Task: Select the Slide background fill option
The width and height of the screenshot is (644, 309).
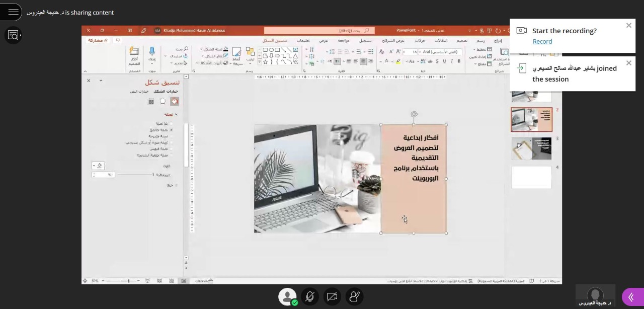Action: click(171, 155)
